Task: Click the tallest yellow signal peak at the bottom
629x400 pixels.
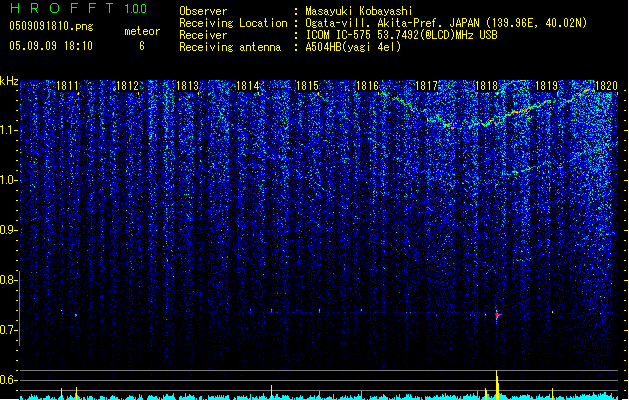Action: 497,385
